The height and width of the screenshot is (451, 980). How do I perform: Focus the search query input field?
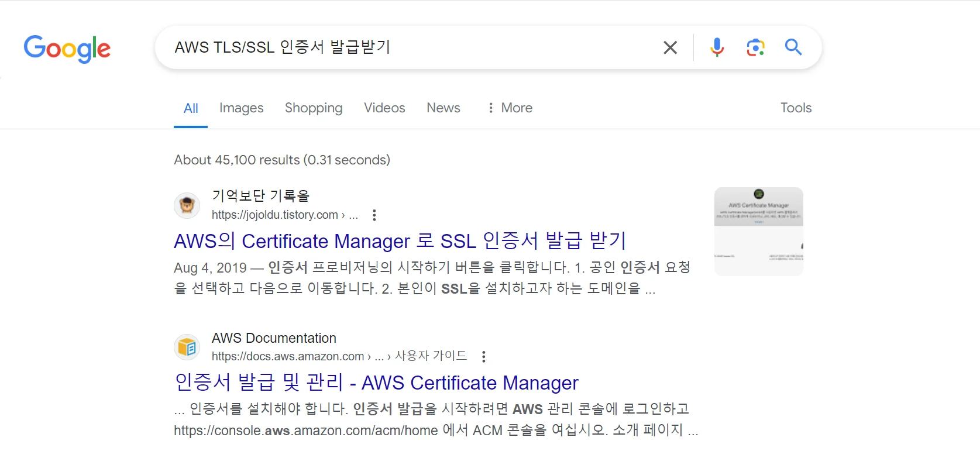[x=410, y=47]
